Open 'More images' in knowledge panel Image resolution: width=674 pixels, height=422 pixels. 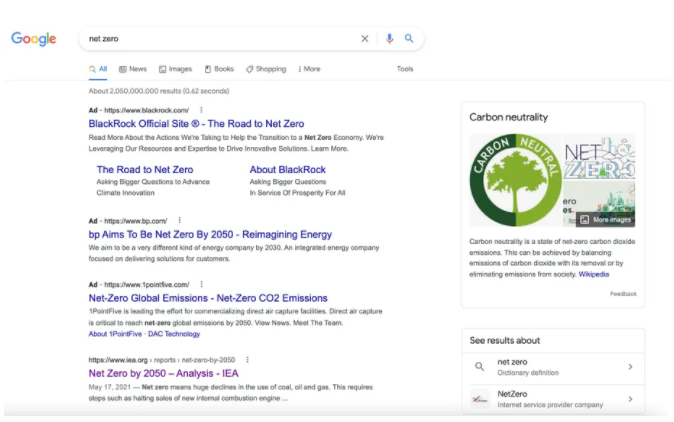tap(606, 220)
